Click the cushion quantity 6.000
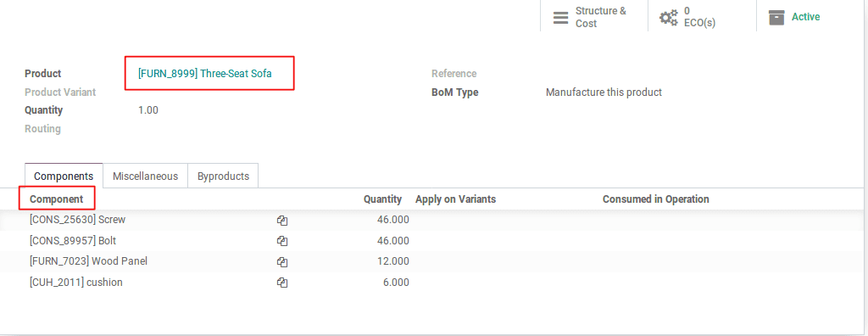868x336 pixels. click(396, 283)
